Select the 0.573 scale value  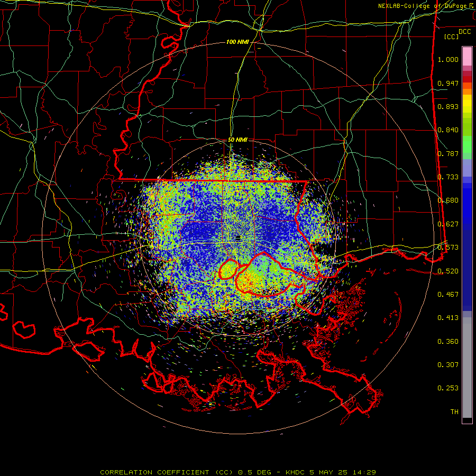click(x=448, y=248)
